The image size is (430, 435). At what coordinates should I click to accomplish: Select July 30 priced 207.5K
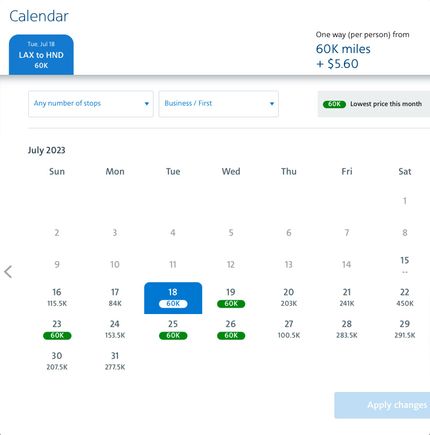57,361
